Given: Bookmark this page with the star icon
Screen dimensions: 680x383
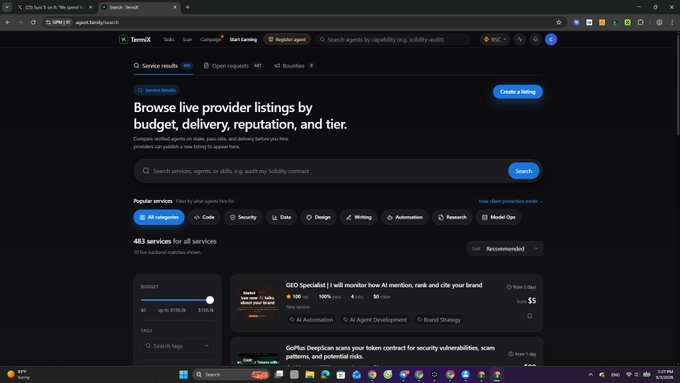Looking at the screenshot, I should [x=559, y=22].
